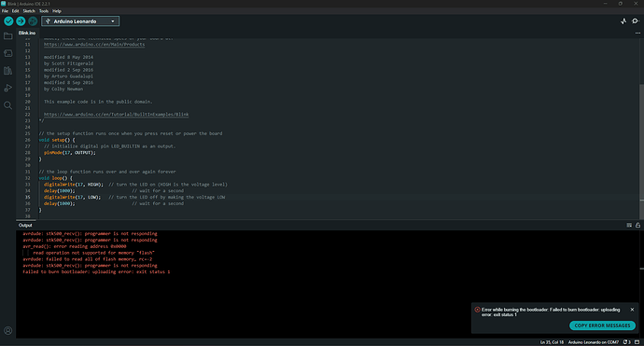The width and height of the screenshot is (644, 346).
Task: Follow the Tutorial/BuiltInExamples/Blink link in code
Action: pos(117,115)
